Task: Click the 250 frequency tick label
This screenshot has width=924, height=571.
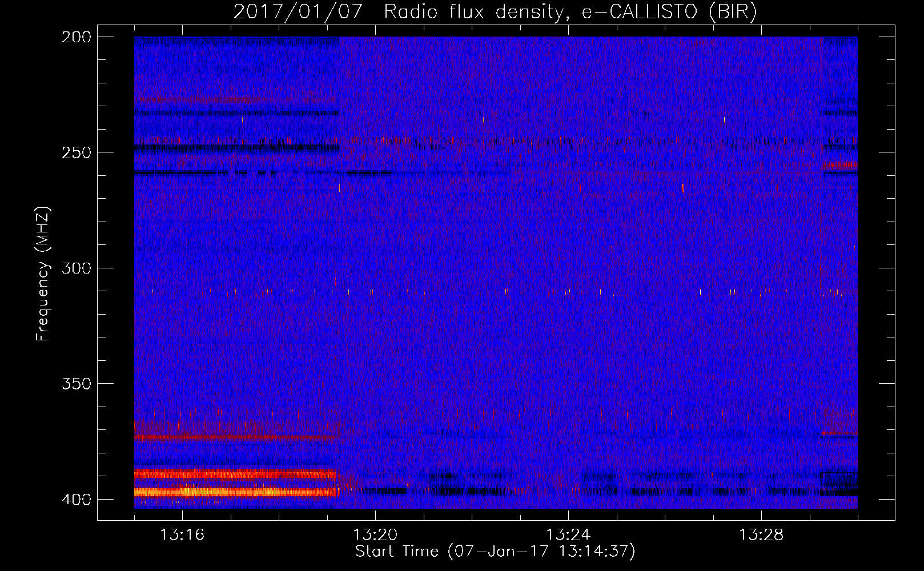Action: click(77, 152)
